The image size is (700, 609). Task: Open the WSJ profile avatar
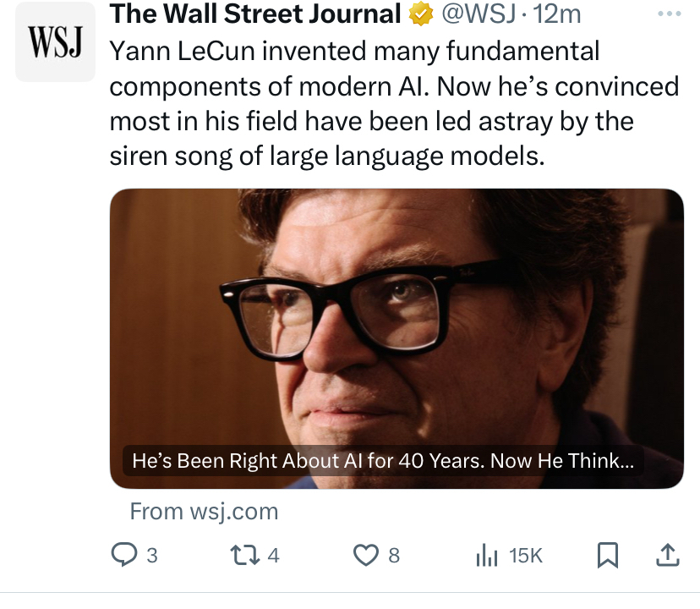click(x=56, y=43)
